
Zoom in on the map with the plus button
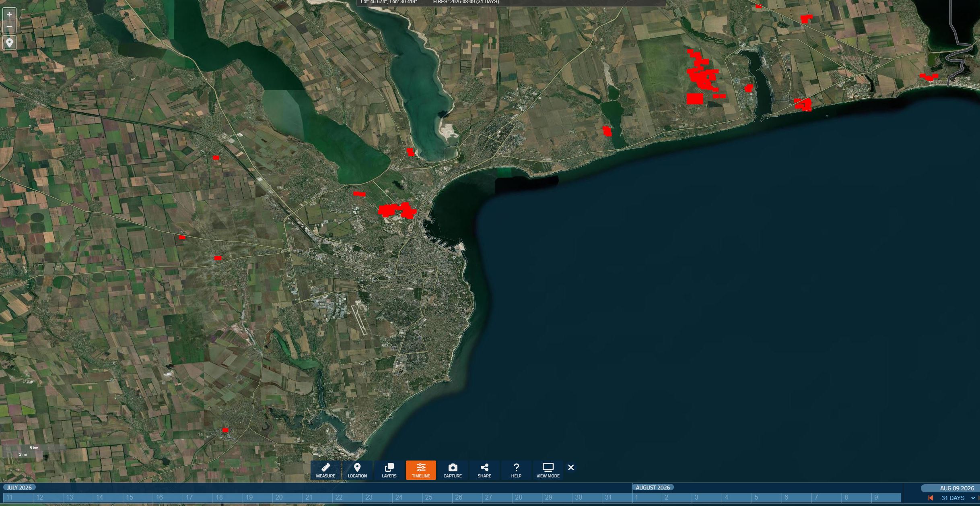tap(9, 14)
